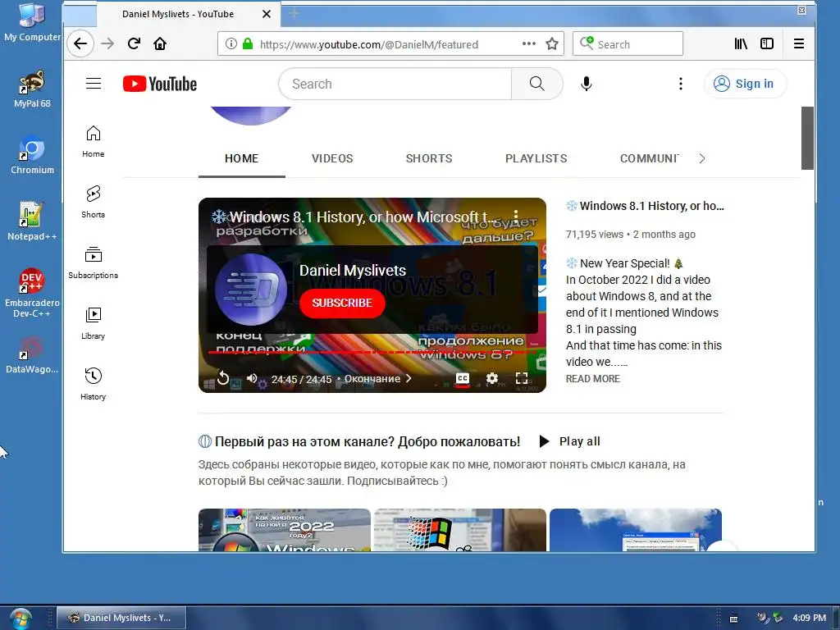Viewport: 840px width, 630px height.
Task: Select the MyPal 68 desktop shortcut
Action: 32,89
